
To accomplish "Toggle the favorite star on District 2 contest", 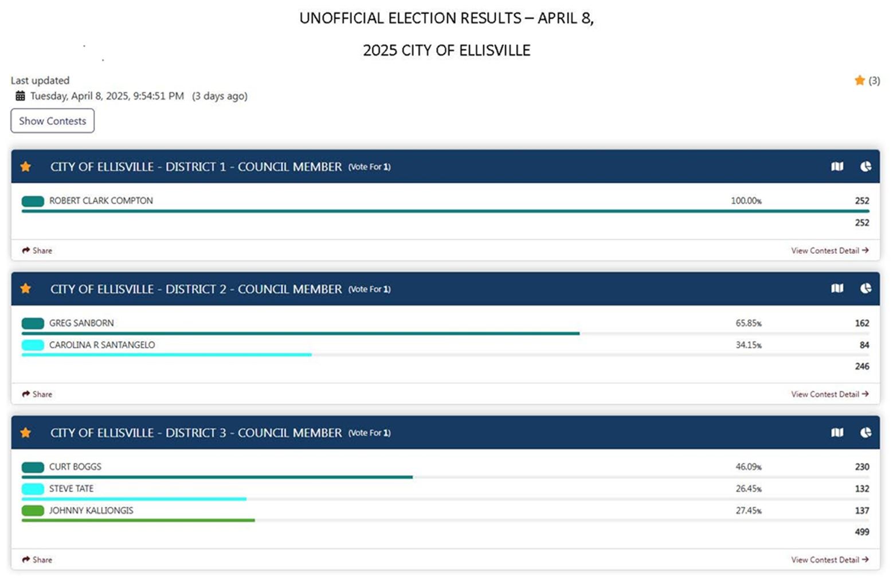I will click(x=25, y=289).
